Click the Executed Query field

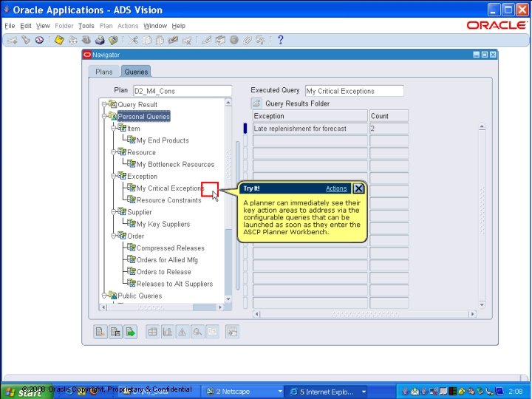355,91
